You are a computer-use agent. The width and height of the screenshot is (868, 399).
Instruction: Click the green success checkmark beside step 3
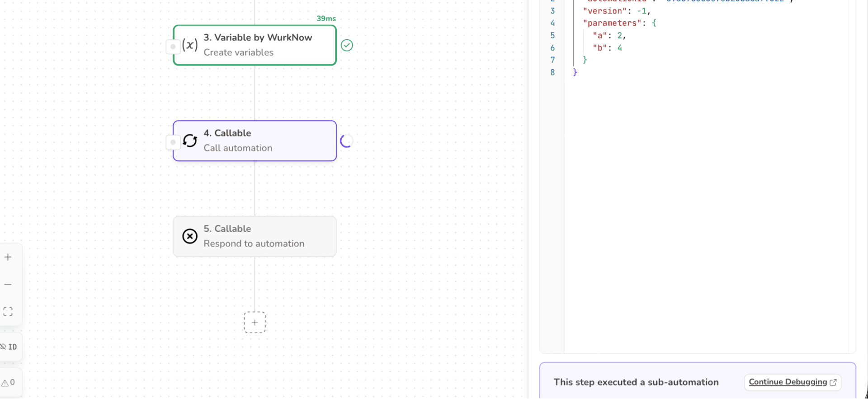pos(347,45)
